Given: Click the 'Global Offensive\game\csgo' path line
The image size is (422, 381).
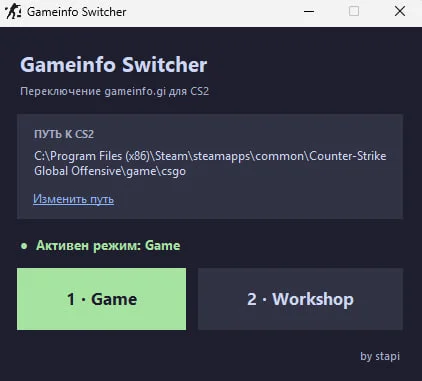Looking at the screenshot, I should [110, 171].
